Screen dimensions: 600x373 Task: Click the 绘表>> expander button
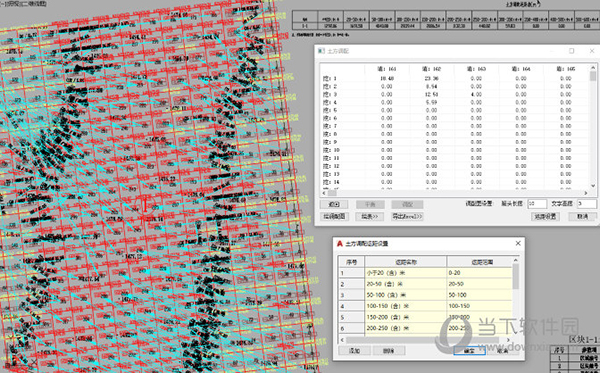tap(370, 217)
